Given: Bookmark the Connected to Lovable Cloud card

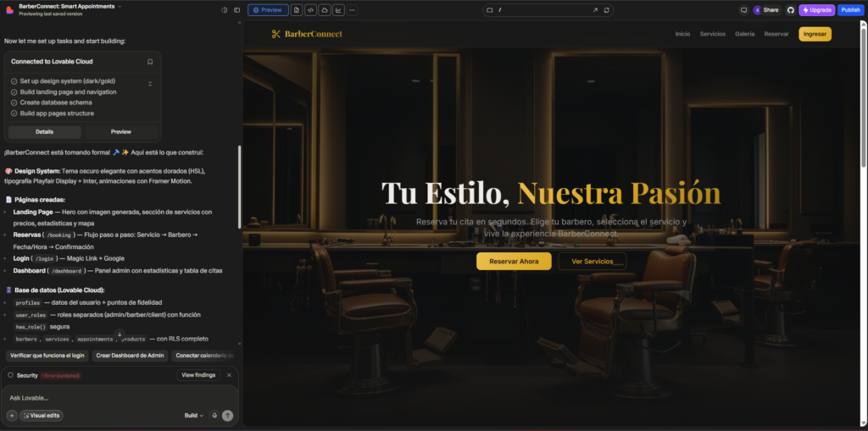Looking at the screenshot, I should click(150, 62).
